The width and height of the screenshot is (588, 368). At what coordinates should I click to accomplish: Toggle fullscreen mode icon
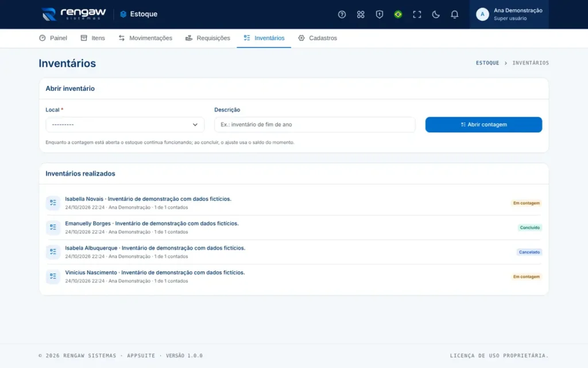[x=417, y=14]
